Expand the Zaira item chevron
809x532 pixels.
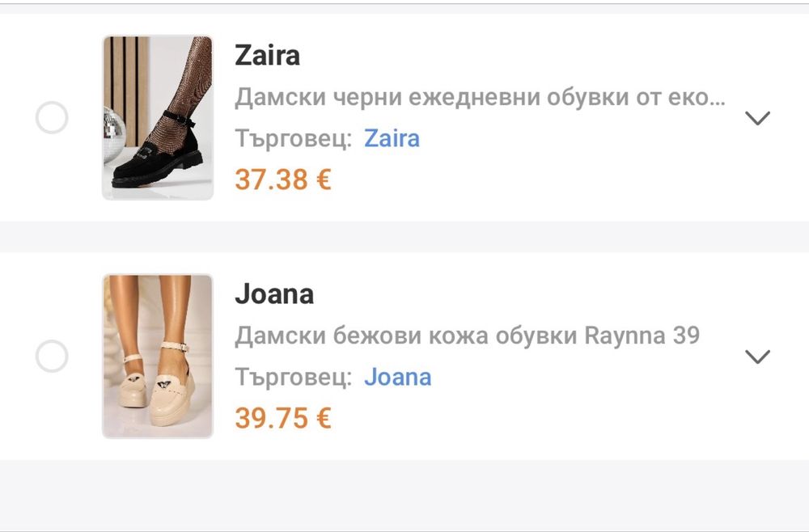pos(757,118)
